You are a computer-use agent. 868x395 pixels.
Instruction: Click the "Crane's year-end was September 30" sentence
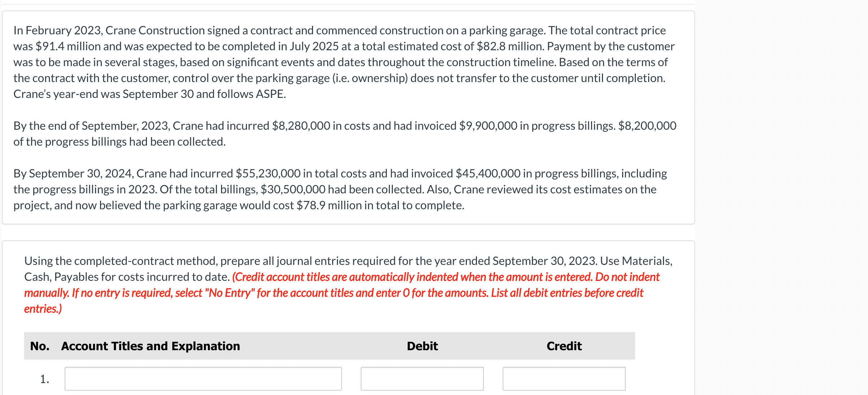pos(149,94)
